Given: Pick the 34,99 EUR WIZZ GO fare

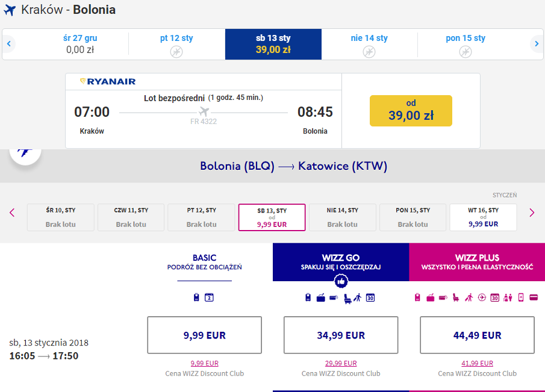Looking at the screenshot, I should (341, 335).
